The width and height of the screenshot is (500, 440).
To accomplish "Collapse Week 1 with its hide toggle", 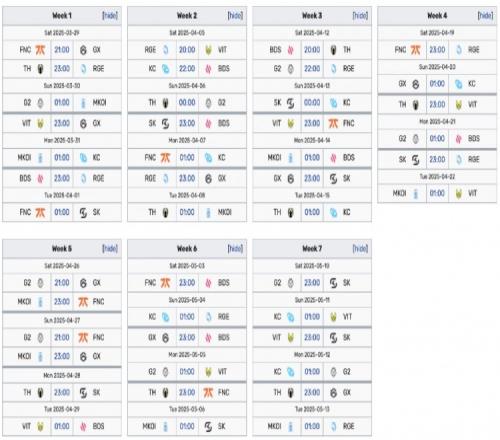I will coord(110,15).
